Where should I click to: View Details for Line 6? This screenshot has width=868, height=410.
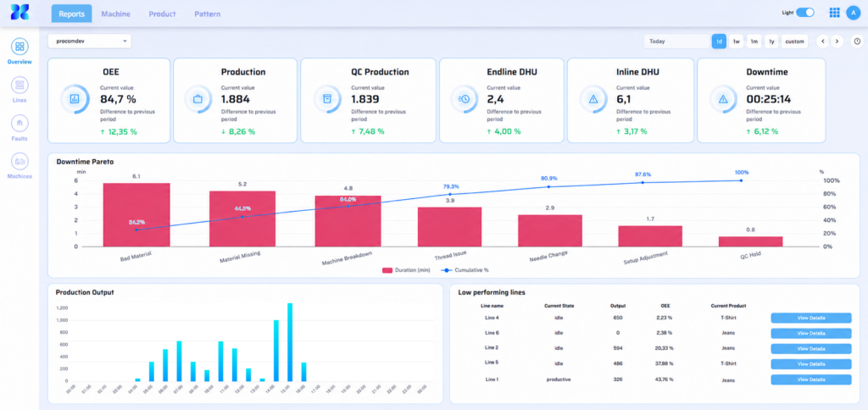811,333
